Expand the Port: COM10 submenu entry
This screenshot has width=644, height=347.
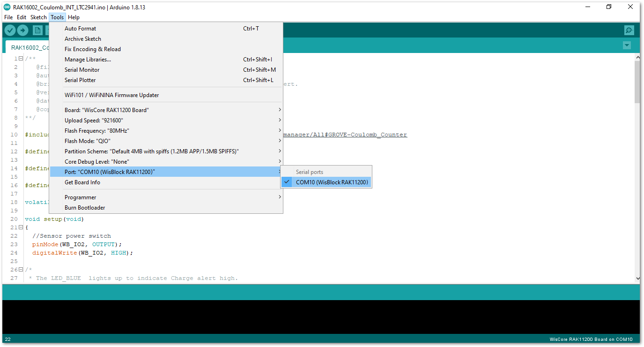pos(166,172)
